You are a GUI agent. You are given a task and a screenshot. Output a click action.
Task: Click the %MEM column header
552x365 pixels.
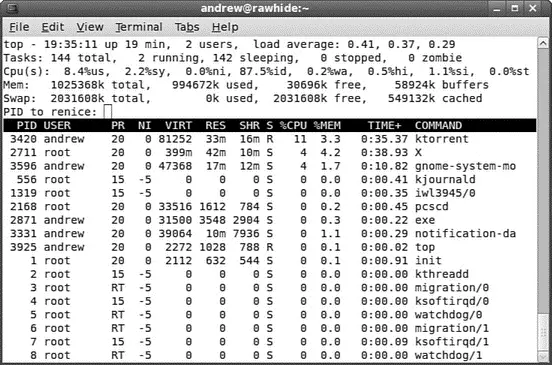[327, 126]
